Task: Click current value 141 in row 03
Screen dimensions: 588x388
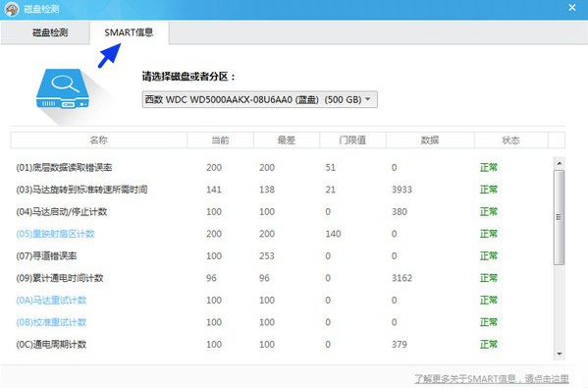Action: 214,190
